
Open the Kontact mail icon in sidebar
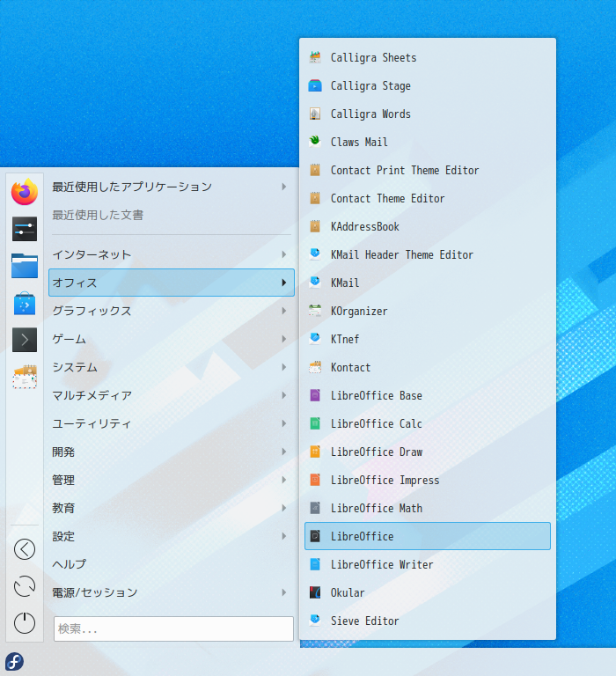coord(25,377)
